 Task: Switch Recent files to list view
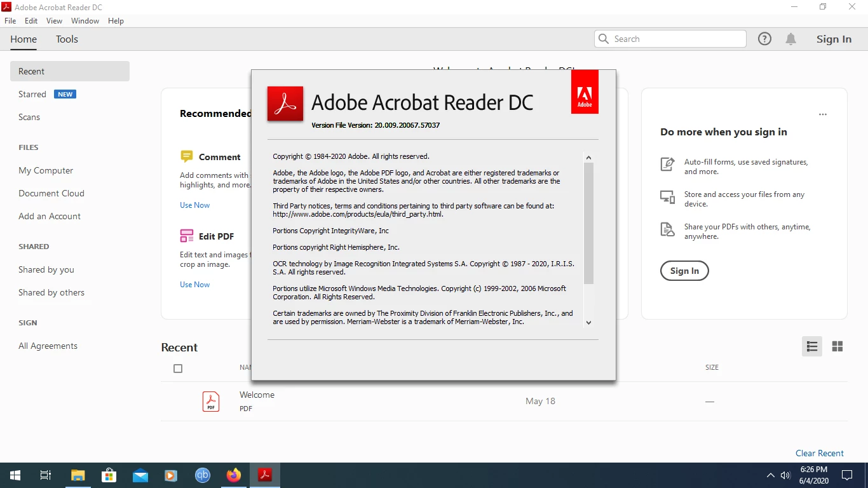coord(812,346)
